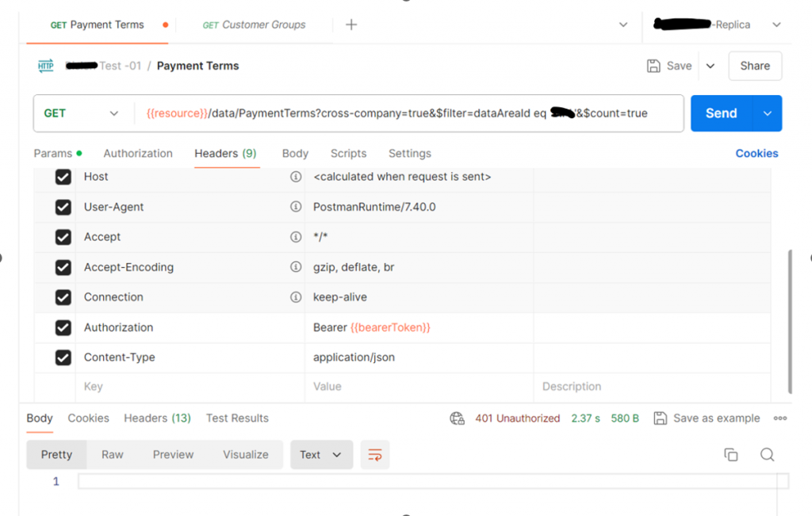The height and width of the screenshot is (516, 812).
Task: Toggle line wrapping in the response
Action: tap(373, 454)
